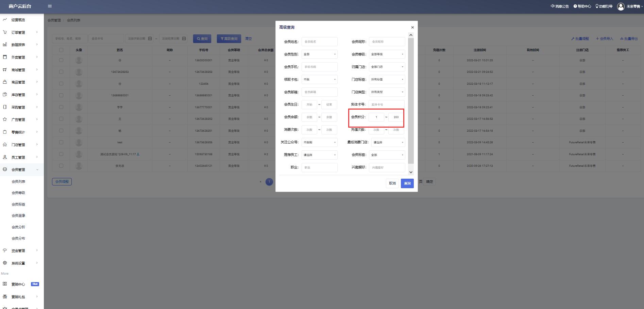Open the 关注公众号 dropdown
Viewport: 644px width, 309px height.
pyautogui.click(x=320, y=142)
